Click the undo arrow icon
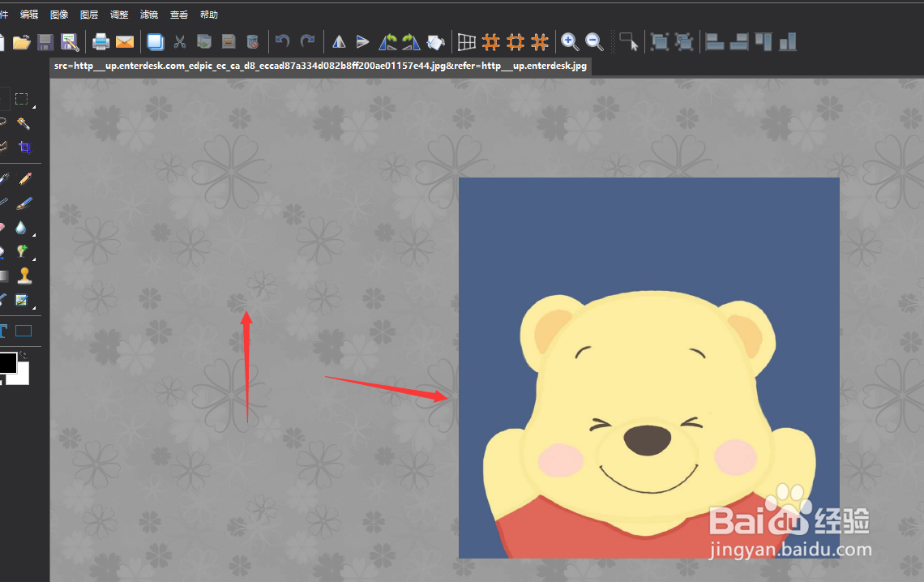924x582 pixels. (x=283, y=41)
